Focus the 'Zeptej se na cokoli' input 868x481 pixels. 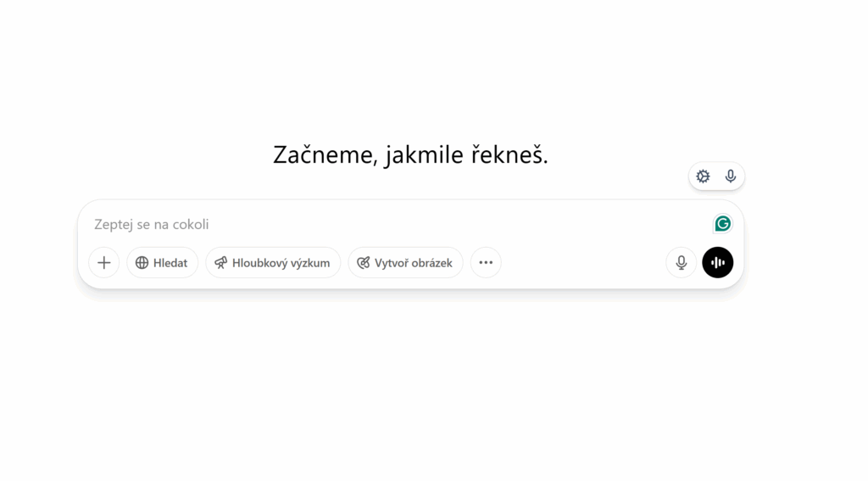(x=398, y=225)
